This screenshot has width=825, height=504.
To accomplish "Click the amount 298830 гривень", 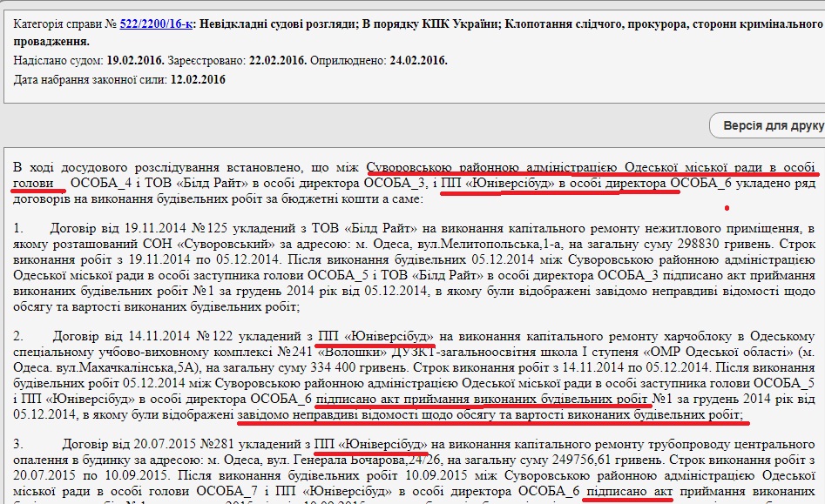I will pyautogui.click(x=728, y=244).
